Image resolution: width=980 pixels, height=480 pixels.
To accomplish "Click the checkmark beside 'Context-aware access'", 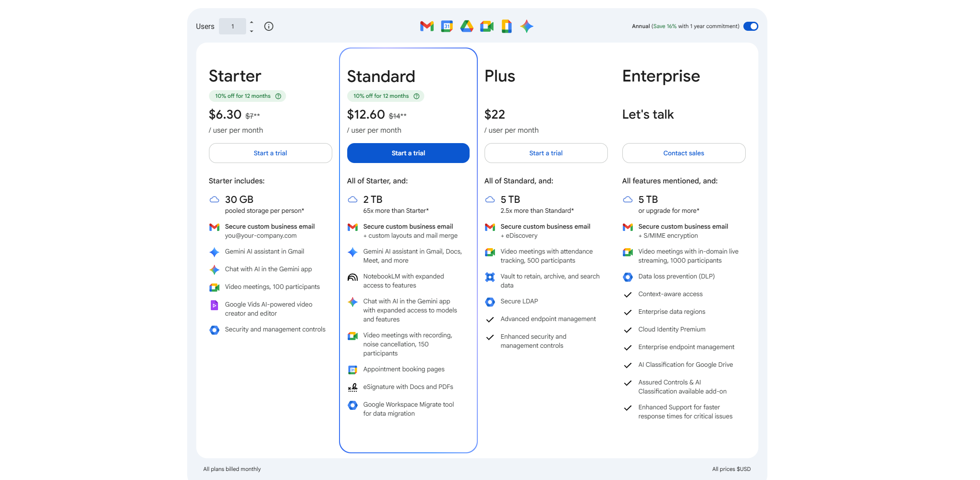I will 628,294.
